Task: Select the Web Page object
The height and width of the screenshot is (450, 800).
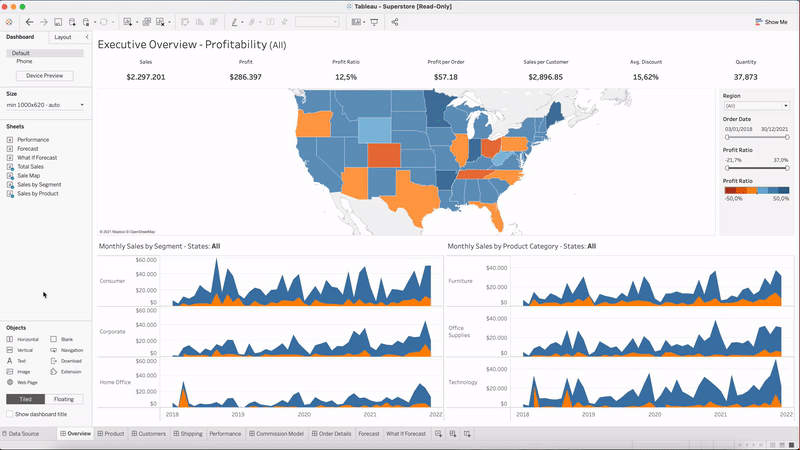Action: [22, 382]
